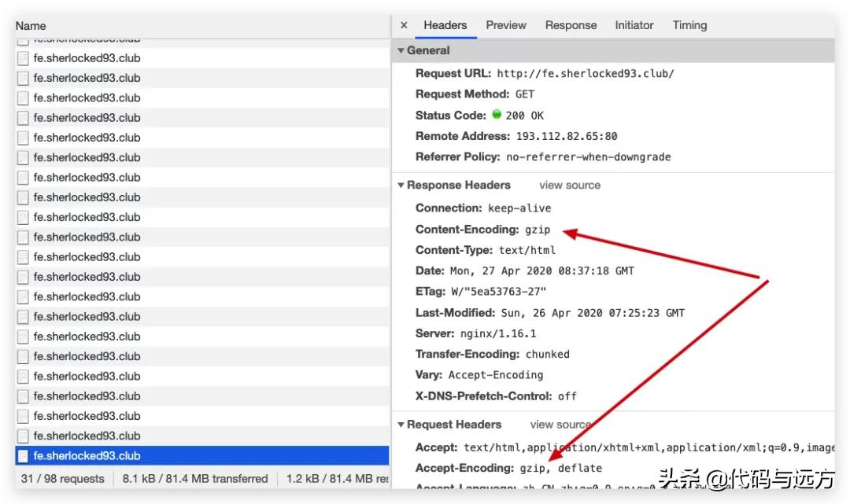Click the green status dot beside 200 OK
The width and height of the screenshot is (850, 504).
(497, 114)
